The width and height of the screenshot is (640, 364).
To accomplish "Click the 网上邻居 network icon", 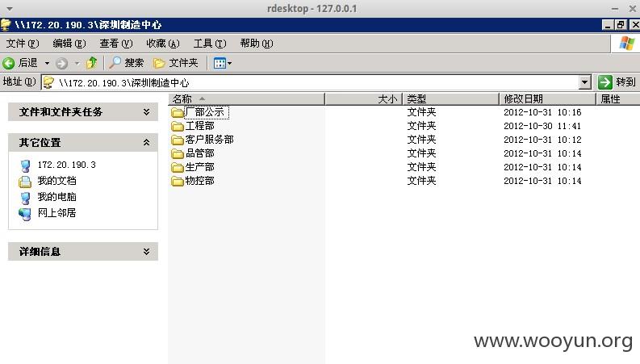I will pyautogui.click(x=25, y=213).
